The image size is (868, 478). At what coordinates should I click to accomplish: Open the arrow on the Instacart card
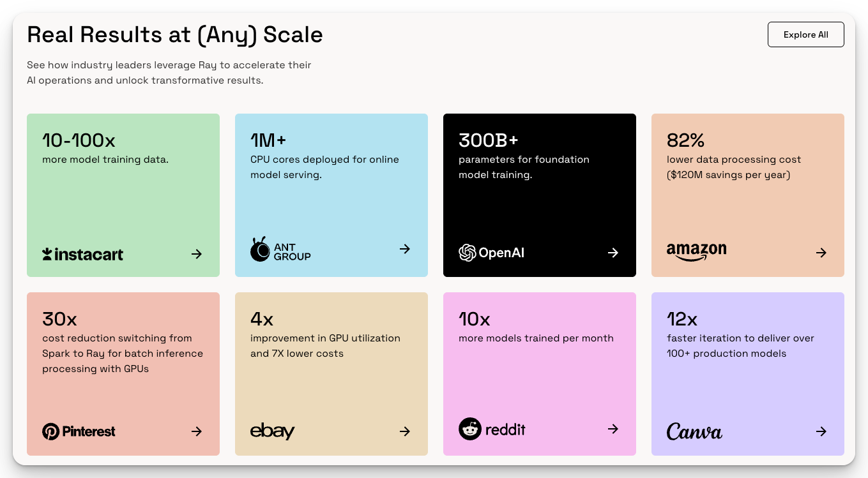click(x=197, y=254)
